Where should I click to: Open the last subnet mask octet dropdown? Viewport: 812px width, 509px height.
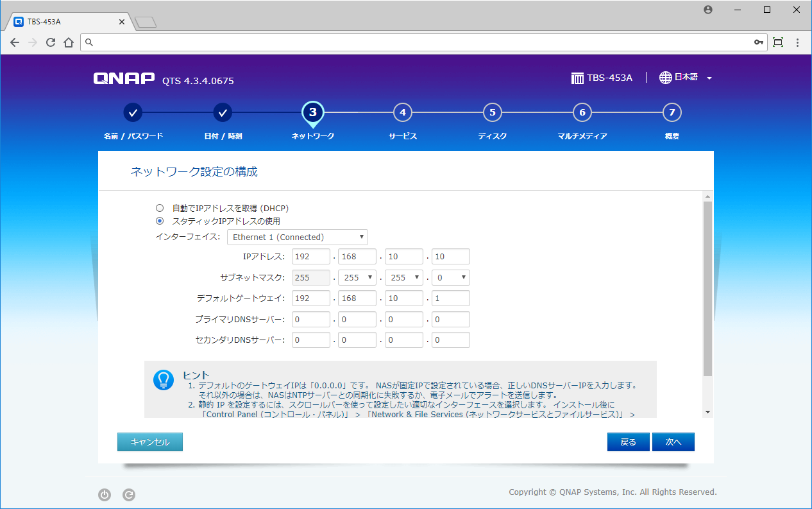[450, 277]
